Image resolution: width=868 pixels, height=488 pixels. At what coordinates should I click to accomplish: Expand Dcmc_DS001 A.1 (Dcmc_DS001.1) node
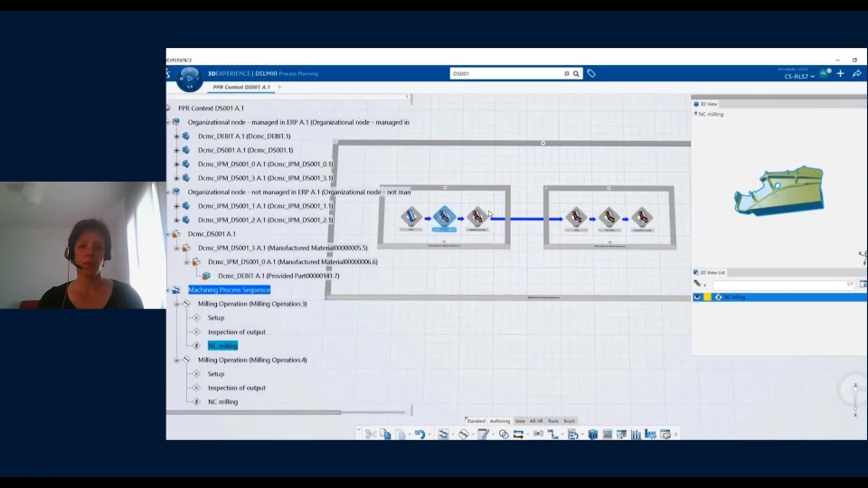tap(176, 150)
